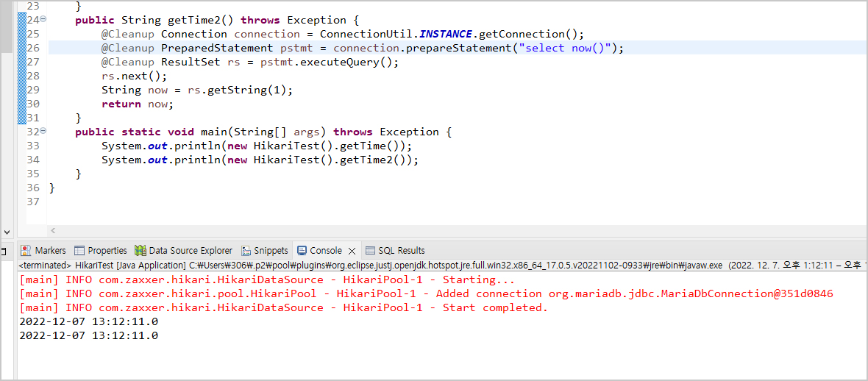The image size is (868, 381).
Task: Click the "Start completed." log line
Action: click(x=283, y=307)
